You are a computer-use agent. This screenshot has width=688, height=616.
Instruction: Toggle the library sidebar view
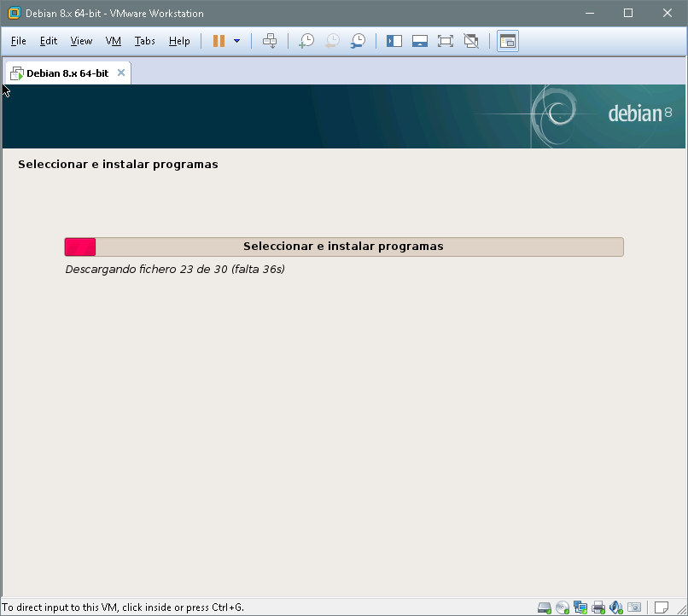point(394,41)
